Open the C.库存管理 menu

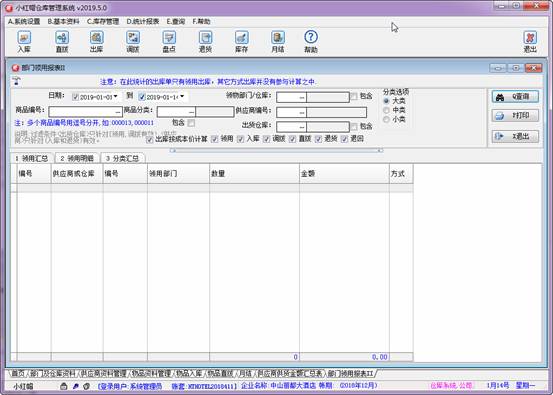pyautogui.click(x=103, y=22)
